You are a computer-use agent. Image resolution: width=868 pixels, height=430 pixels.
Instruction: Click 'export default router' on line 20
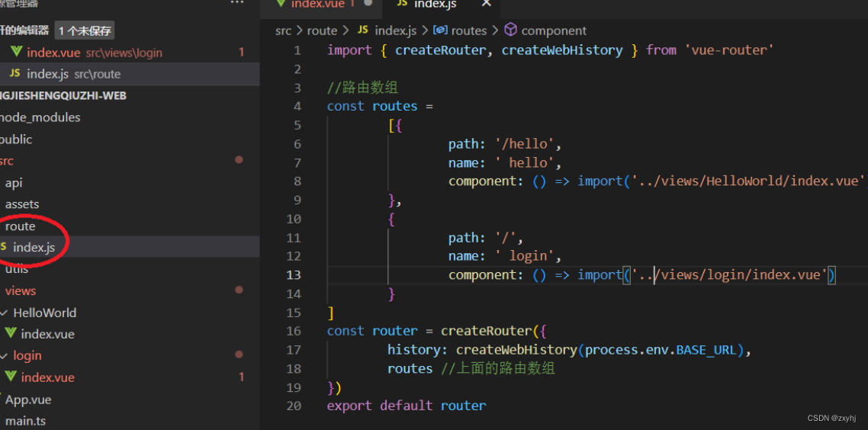pyautogui.click(x=407, y=406)
